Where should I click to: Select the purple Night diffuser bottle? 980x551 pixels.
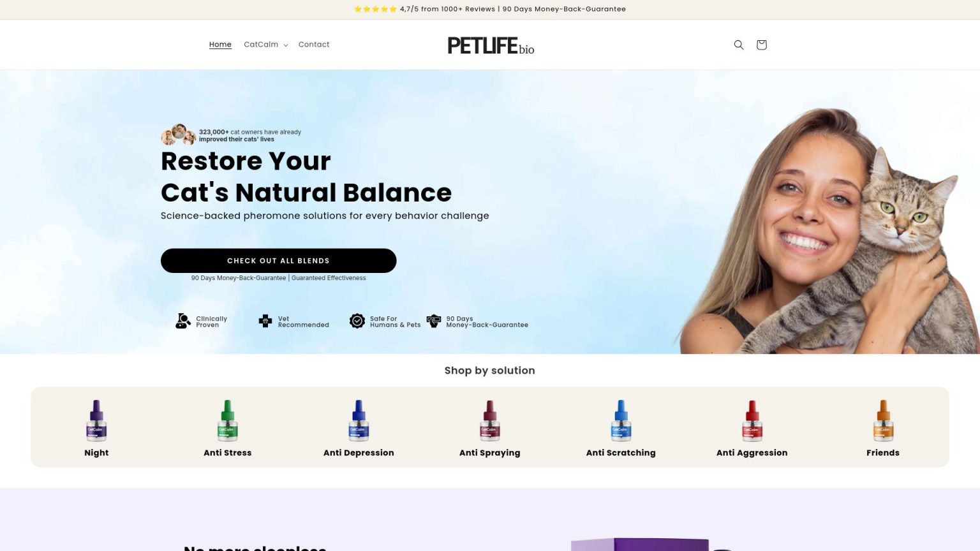coord(96,421)
